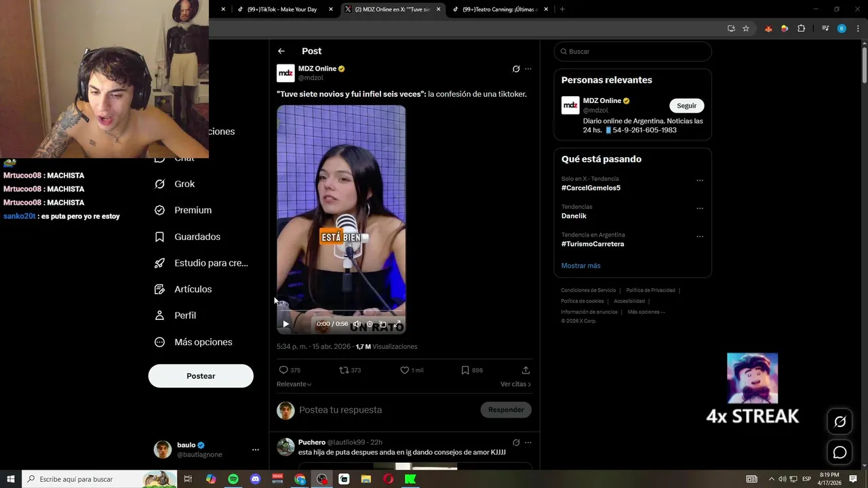Open Premium in the sidebar
The width and height of the screenshot is (868, 488).
[183, 210]
